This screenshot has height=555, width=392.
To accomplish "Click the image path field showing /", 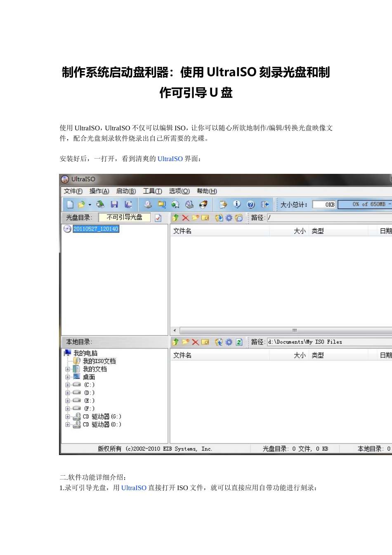I will [329, 218].
